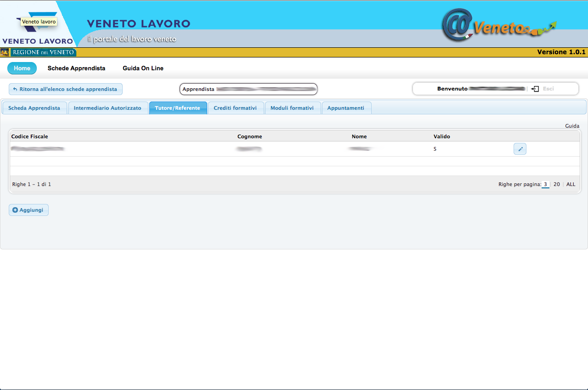
Task: Switch to the Intermediario Autorizzato tab
Action: (107, 108)
